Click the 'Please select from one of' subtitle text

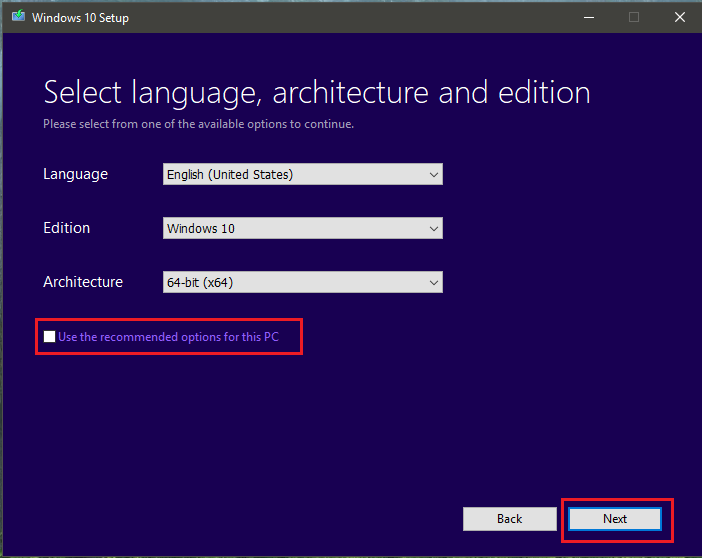coord(198,125)
